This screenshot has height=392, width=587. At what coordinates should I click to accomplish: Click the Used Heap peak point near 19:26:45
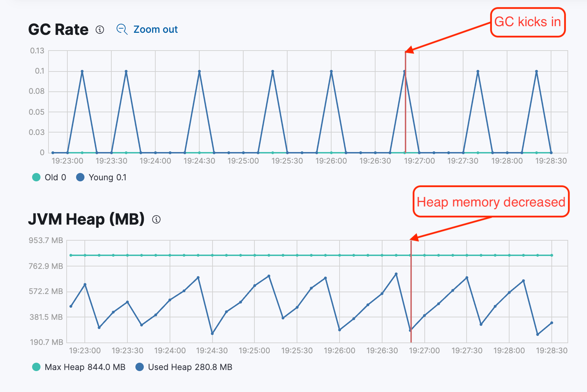395,274
